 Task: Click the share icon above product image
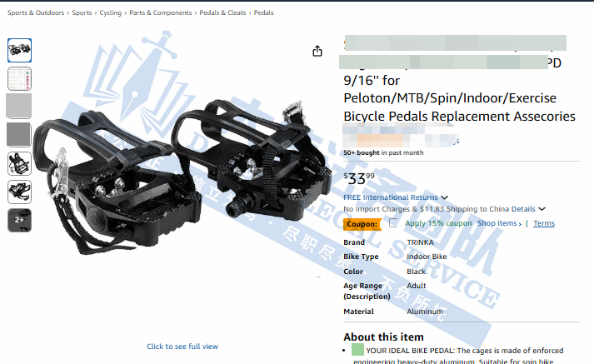click(x=317, y=51)
